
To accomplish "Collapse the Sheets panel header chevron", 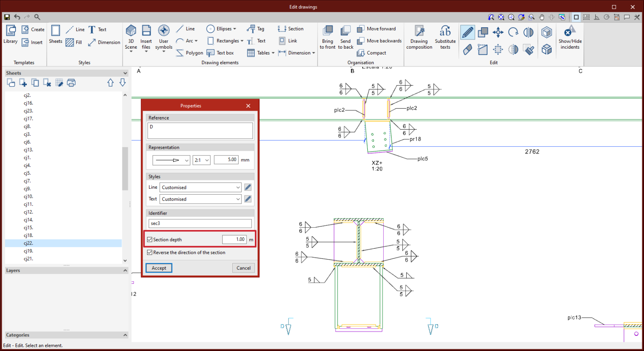I will (x=125, y=73).
